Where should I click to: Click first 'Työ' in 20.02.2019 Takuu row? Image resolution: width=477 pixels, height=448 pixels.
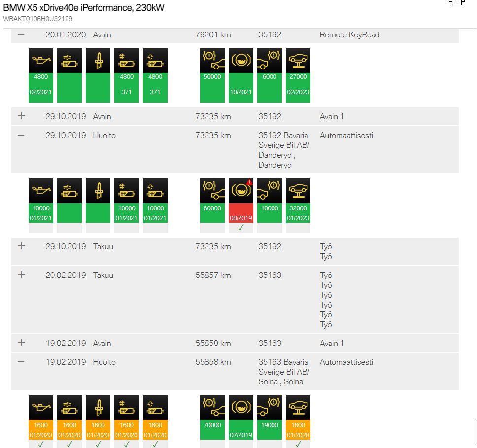pyautogui.click(x=326, y=275)
